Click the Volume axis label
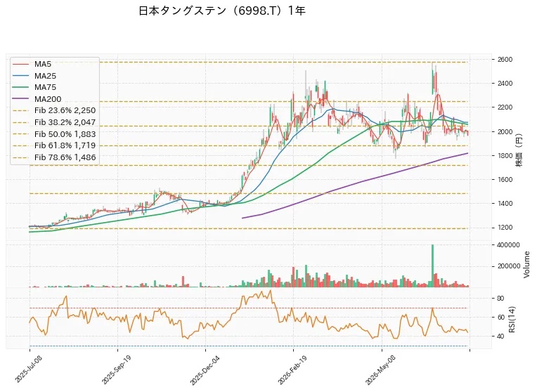This screenshot has height=392, width=537. 526,265
